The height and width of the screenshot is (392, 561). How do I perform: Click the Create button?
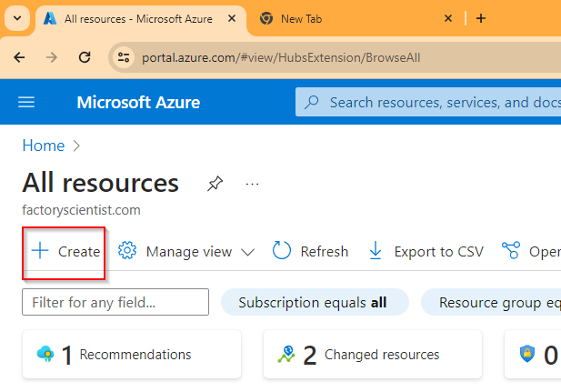[x=65, y=251]
